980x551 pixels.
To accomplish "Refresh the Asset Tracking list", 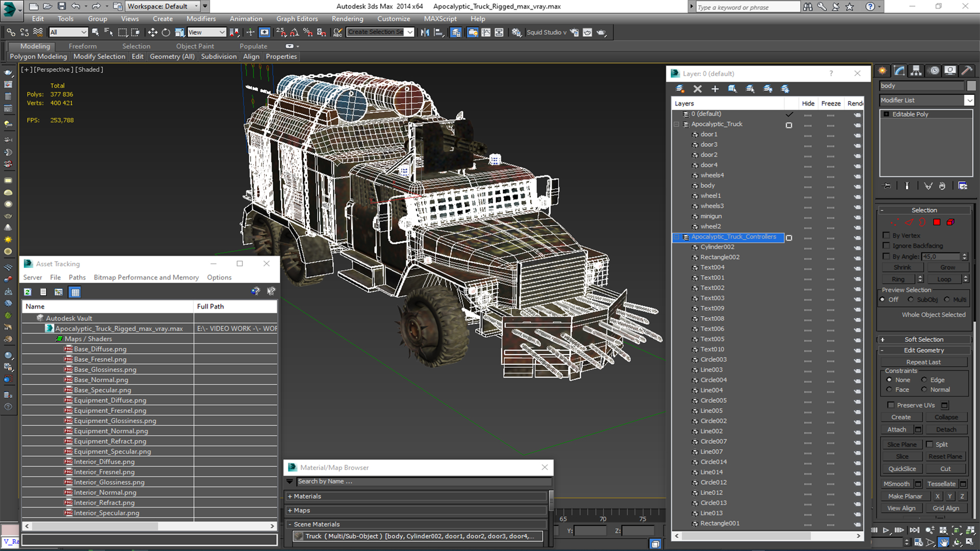I will pos(28,292).
